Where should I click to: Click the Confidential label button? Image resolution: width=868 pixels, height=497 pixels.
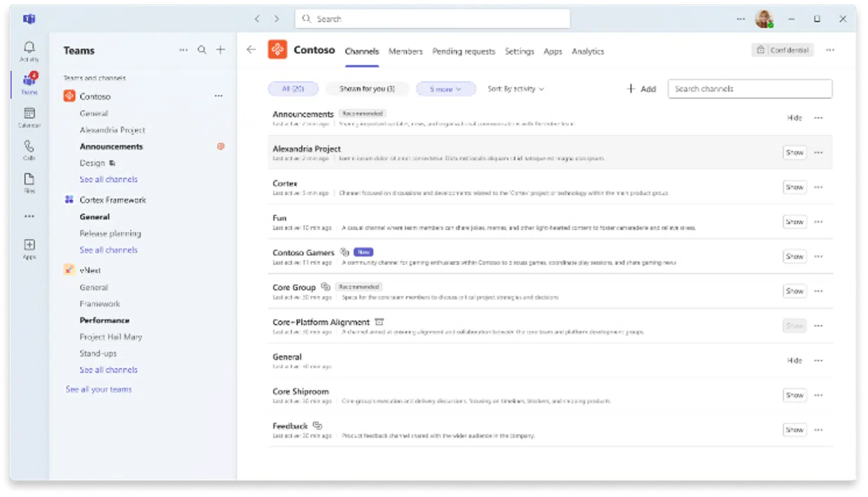coord(783,50)
